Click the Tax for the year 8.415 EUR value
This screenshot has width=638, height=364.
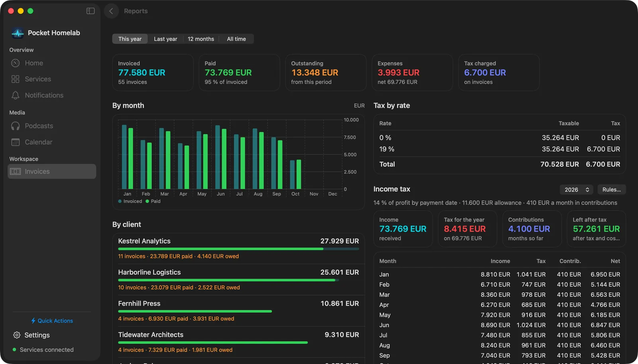[465, 229]
